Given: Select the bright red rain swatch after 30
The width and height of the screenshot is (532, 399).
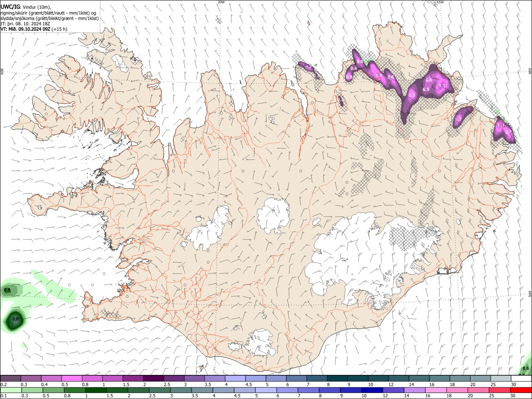Looking at the screenshot, I should point(521,390).
